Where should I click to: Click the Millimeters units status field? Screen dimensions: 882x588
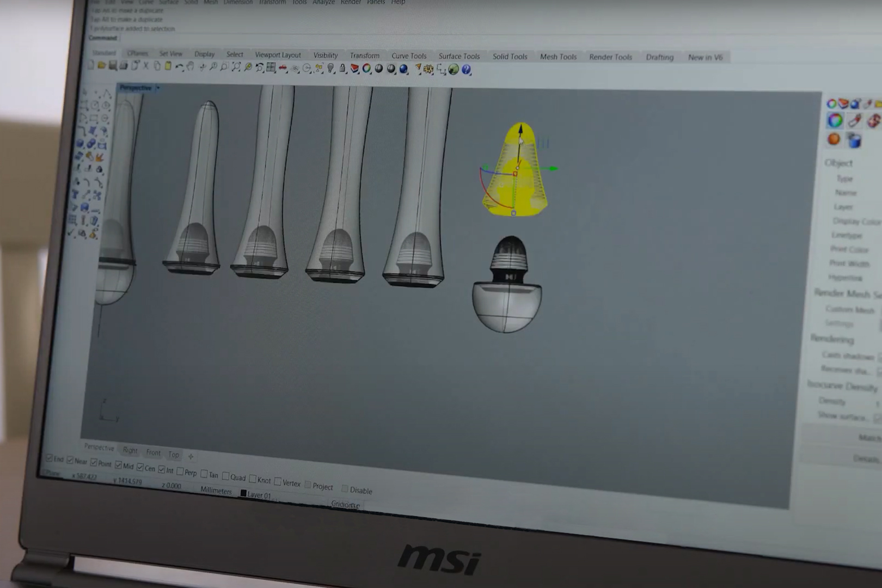pyautogui.click(x=216, y=491)
